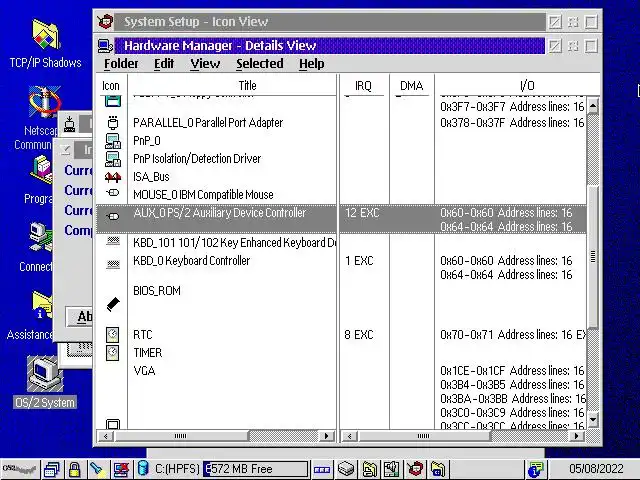The height and width of the screenshot is (480, 640).
Task: Click the DMA column header
Action: point(411,86)
